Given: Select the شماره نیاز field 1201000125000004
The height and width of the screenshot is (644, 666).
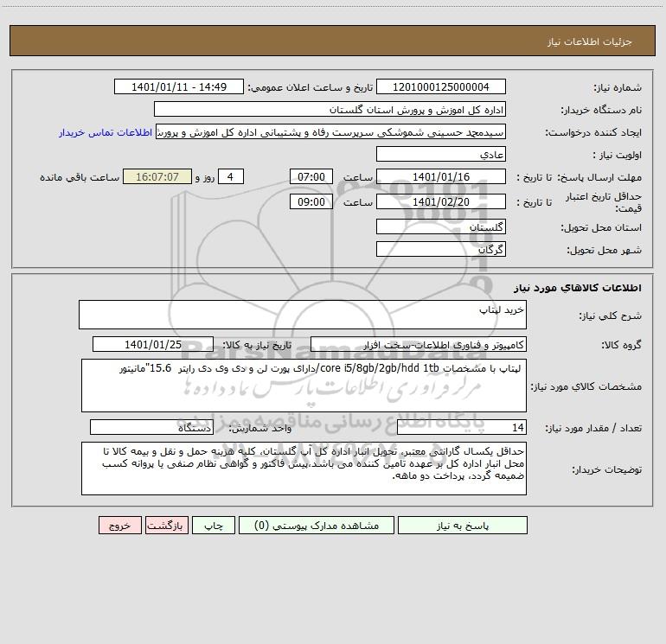Looking at the screenshot, I should click(441, 86).
